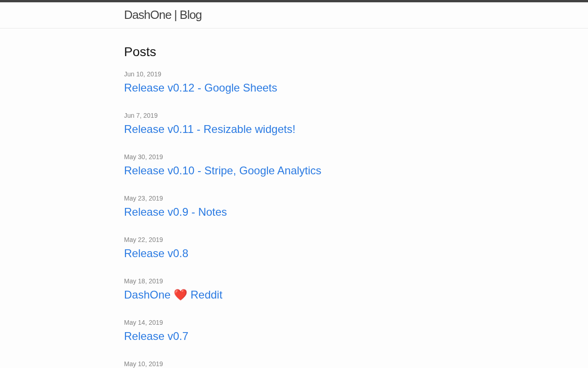Click the May 10, 2019 date label
Image resolution: width=588 pixels, height=368 pixels.
[x=143, y=364]
